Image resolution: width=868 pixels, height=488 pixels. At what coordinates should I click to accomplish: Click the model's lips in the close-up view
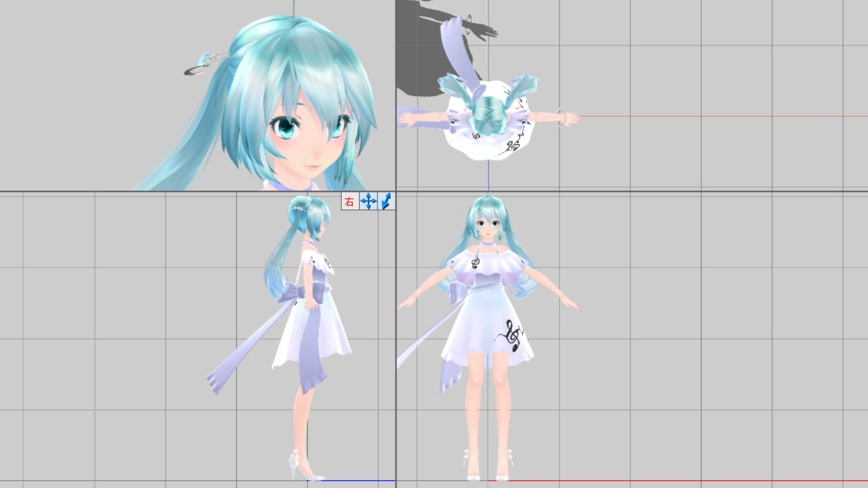[x=312, y=167]
